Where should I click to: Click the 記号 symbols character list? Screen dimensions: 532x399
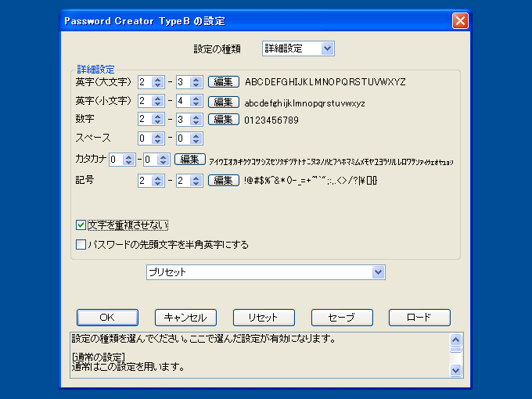(311, 181)
